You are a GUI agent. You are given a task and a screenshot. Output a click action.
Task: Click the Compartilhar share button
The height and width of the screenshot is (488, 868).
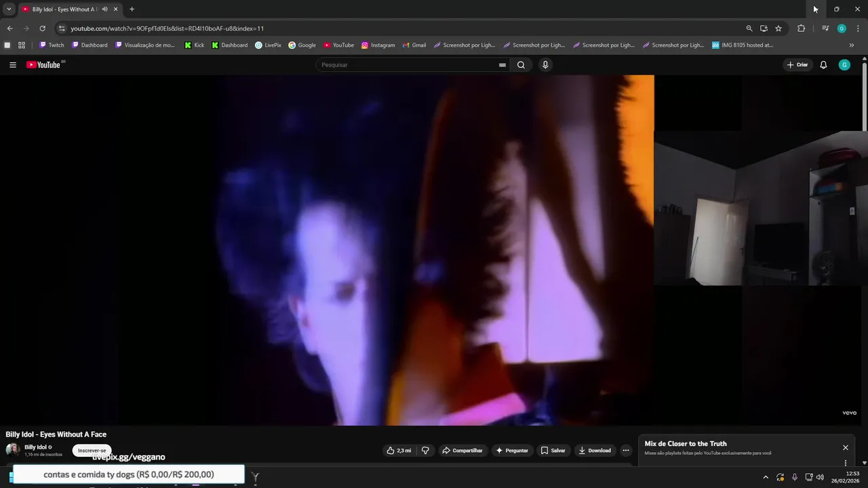click(462, 450)
